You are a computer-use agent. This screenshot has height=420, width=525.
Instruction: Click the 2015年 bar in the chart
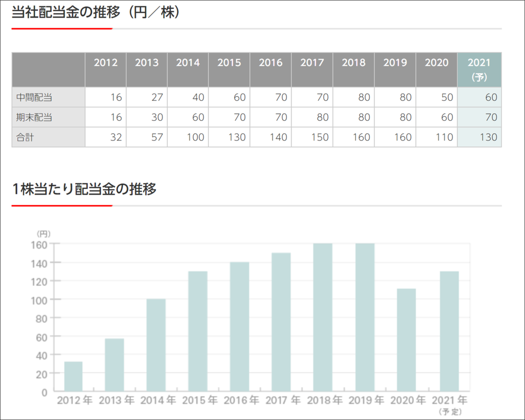(x=198, y=331)
